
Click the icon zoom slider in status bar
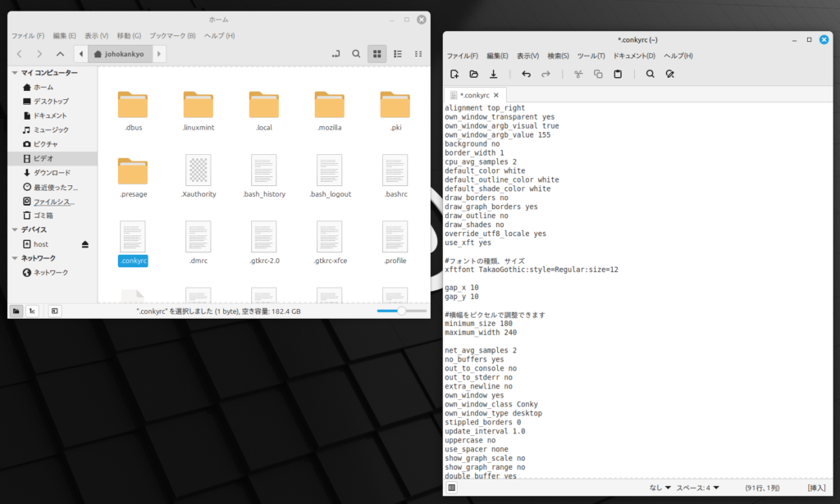click(x=401, y=311)
